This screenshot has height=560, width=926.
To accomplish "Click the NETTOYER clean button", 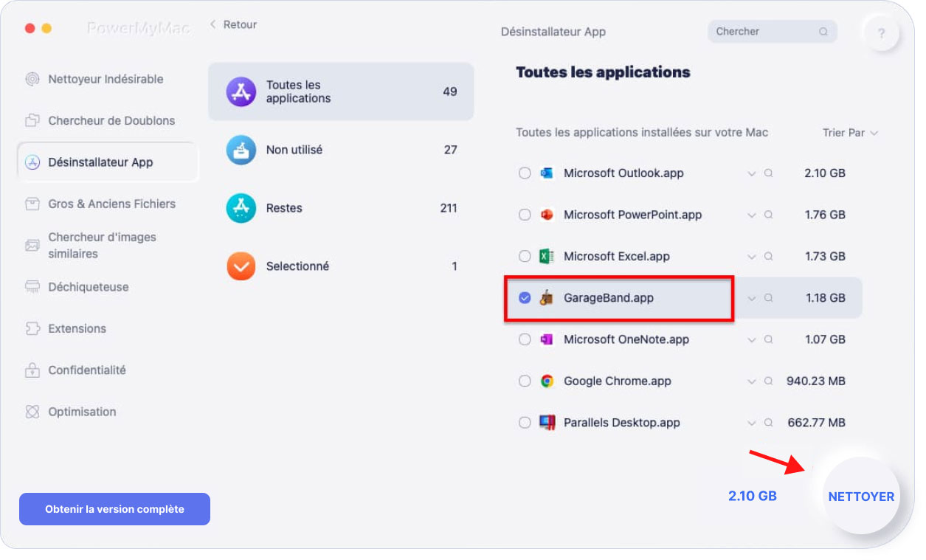I will pyautogui.click(x=861, y=497).
